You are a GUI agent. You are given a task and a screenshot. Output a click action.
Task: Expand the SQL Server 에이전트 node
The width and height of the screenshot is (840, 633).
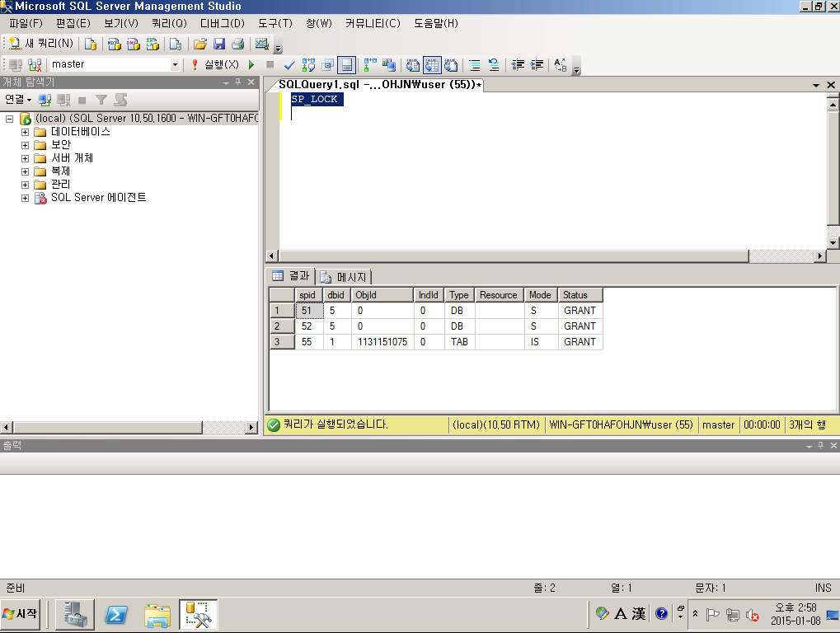26,198
